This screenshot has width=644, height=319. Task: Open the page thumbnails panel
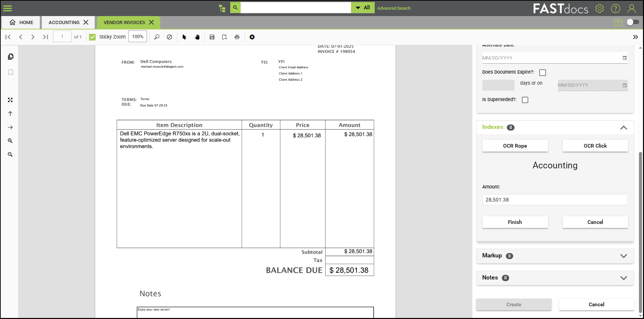[x=10, y=57]
